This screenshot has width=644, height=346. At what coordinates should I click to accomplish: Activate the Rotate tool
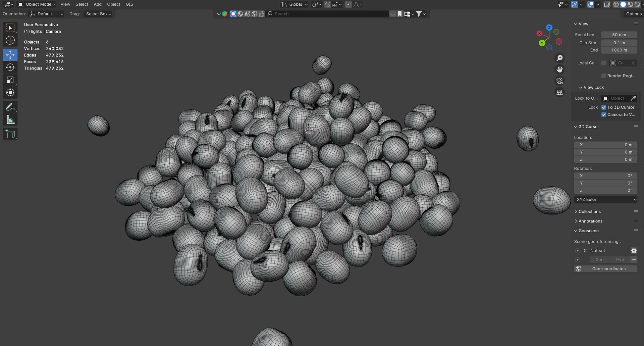pos(10,67)
